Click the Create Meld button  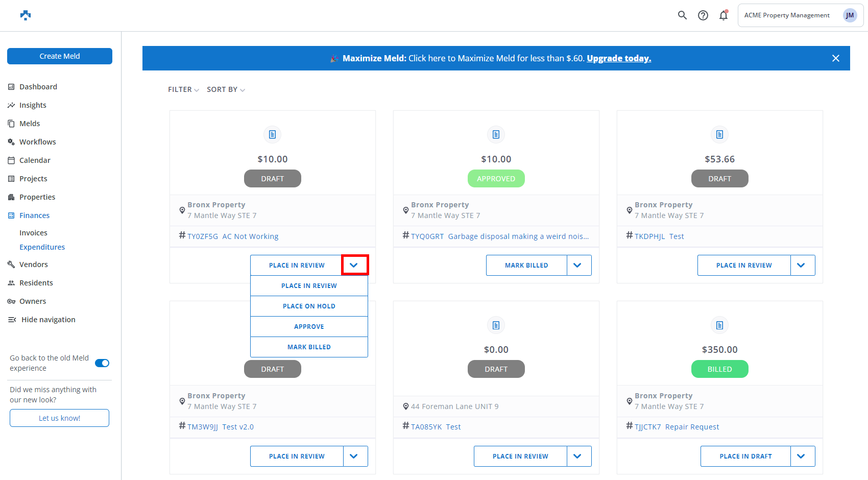[x=60, y=56]
